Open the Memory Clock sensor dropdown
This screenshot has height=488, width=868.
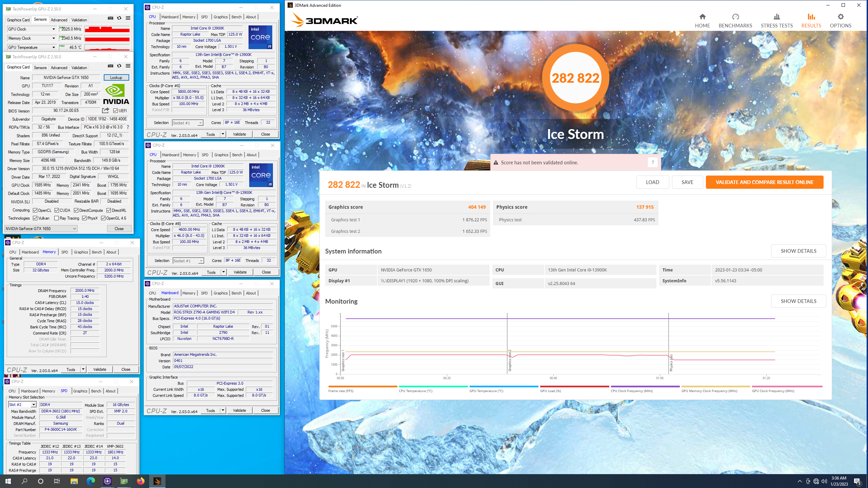click(x=54, y=38)
